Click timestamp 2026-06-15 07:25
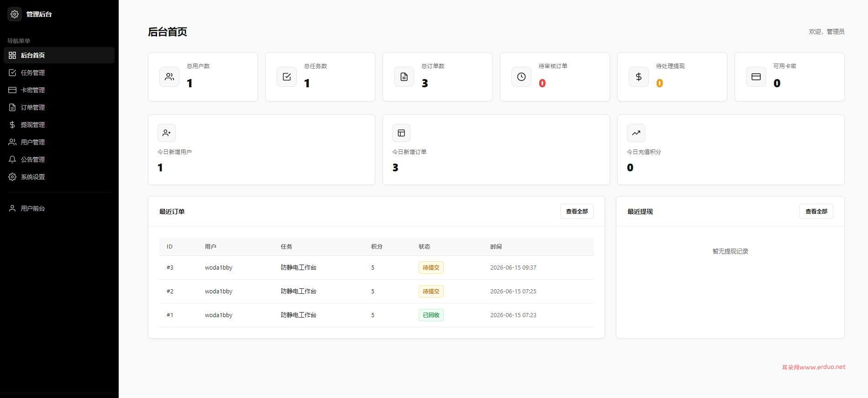This screenshot has height=398, width=868. pyautogui.click(x=513, y=292)
